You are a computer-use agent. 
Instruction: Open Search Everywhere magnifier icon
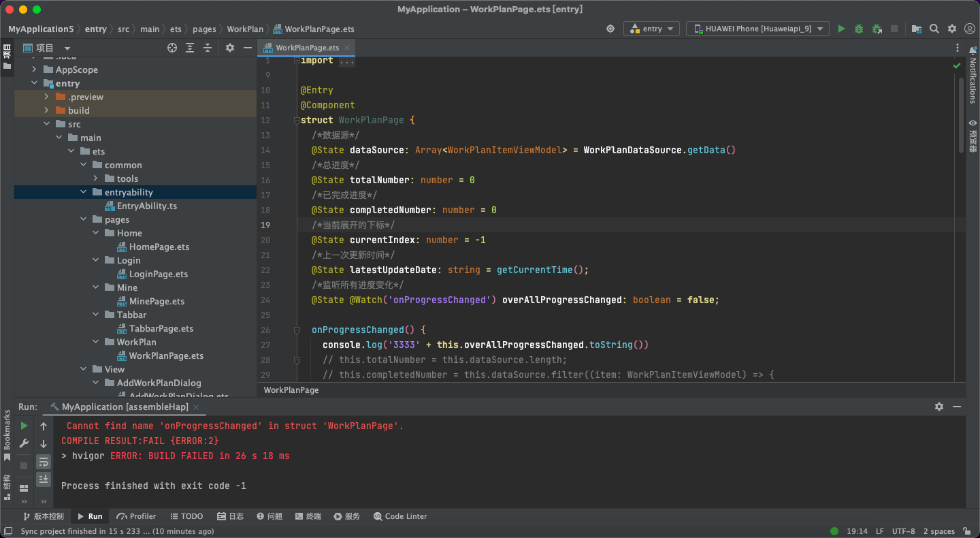click(x=934, y=29)
